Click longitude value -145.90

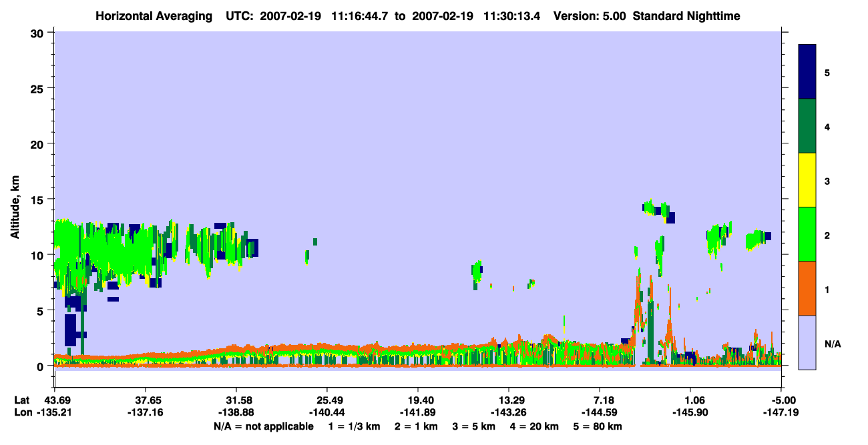point(690,413)
